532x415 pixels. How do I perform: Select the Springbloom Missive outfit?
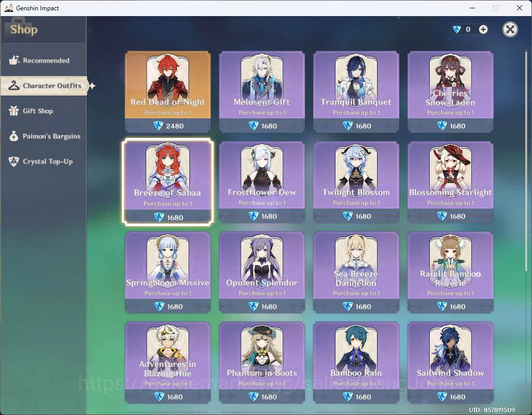[167, 272]
